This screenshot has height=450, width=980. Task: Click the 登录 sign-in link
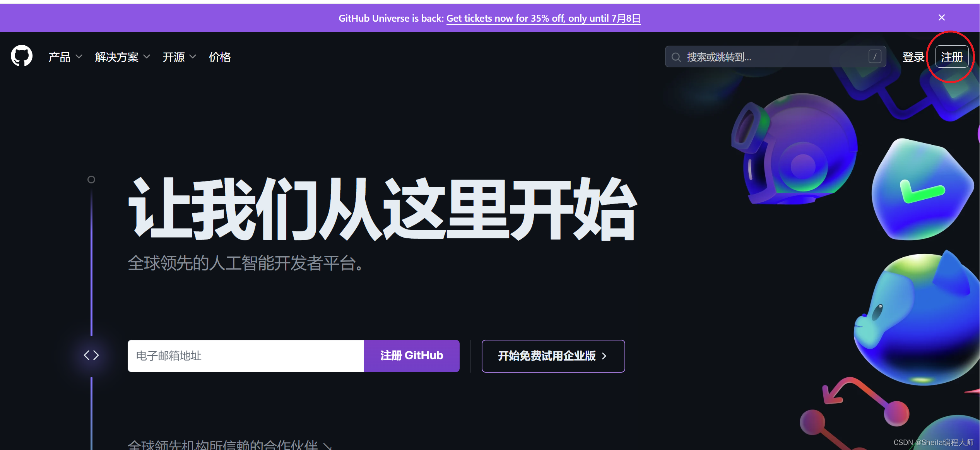[913, 57]
